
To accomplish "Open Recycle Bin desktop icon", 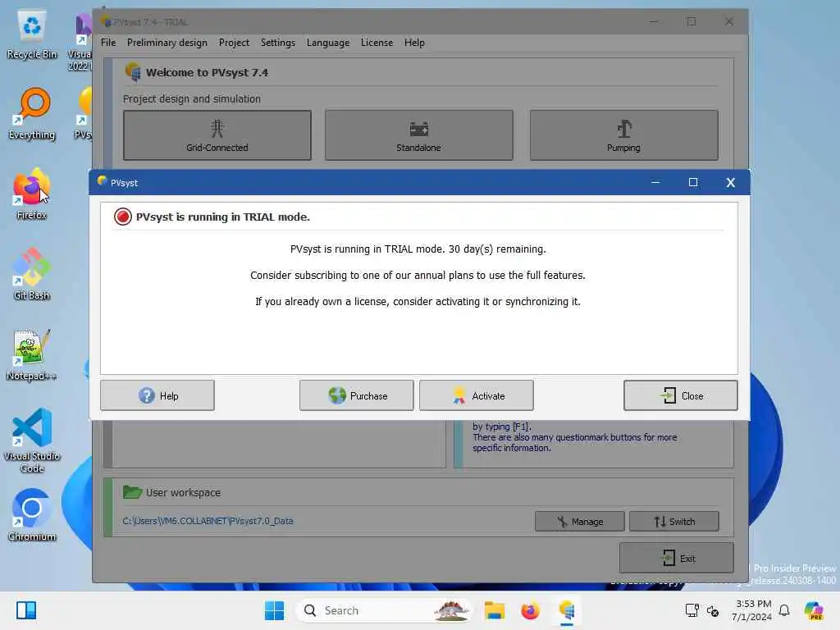I will coord(32,35).
